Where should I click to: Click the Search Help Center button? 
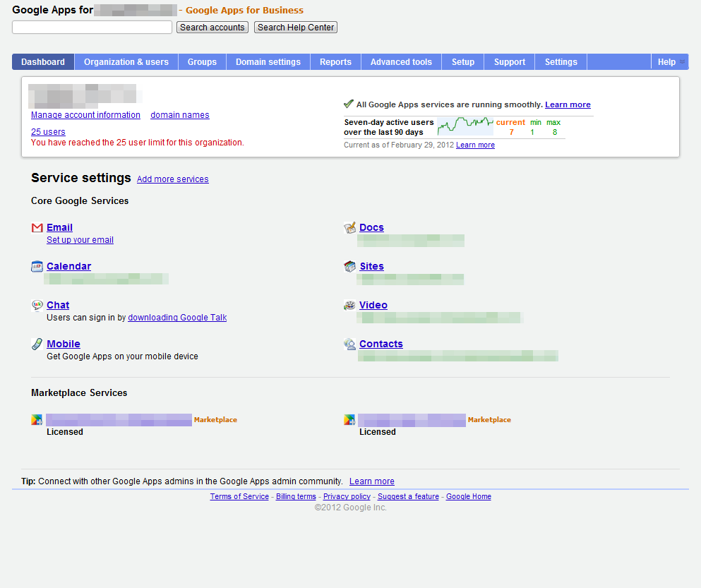click(x=296, y=28)
